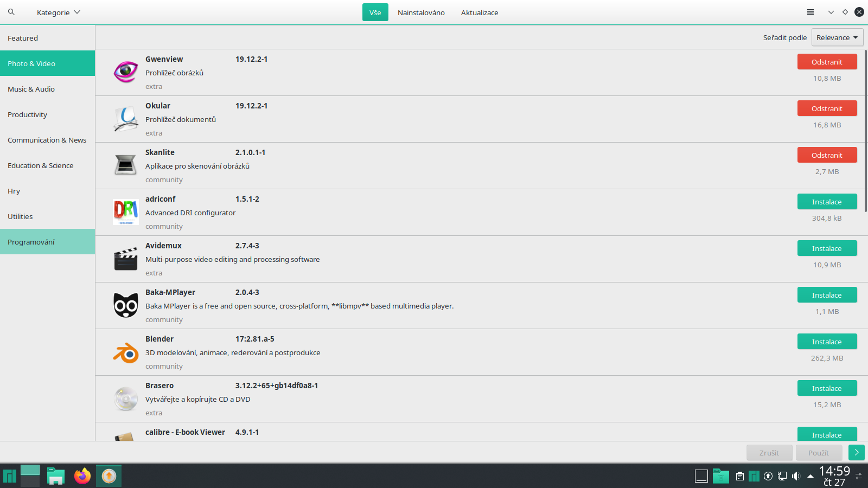868x488 pixels.
Task: Click the Avidemux clapperboard icon
Action: pos(125,259)
